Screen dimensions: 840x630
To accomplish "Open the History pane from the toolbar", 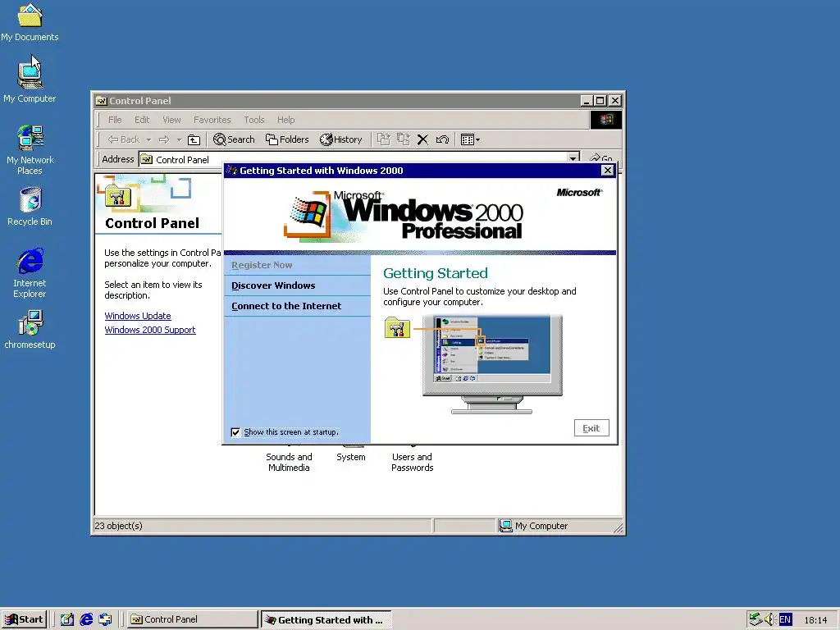I will [x=340, y=139].
